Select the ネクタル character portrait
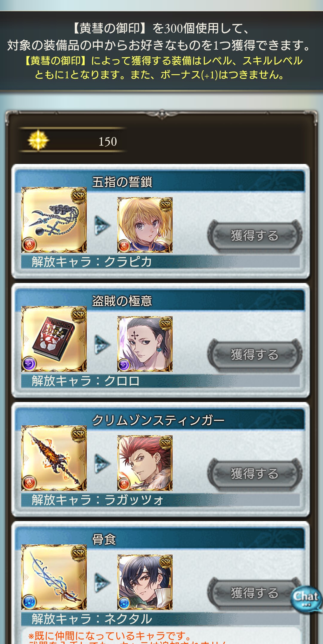 (x=145, y=582)
